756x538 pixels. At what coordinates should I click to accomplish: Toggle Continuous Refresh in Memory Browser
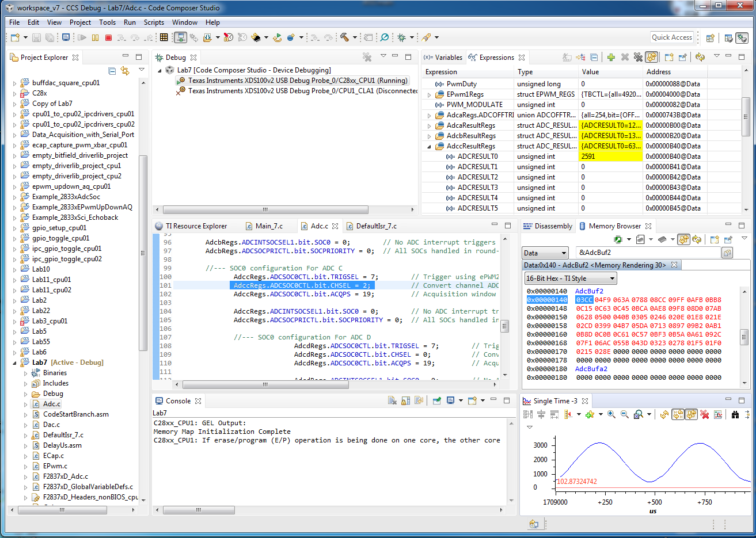[683, 239]
